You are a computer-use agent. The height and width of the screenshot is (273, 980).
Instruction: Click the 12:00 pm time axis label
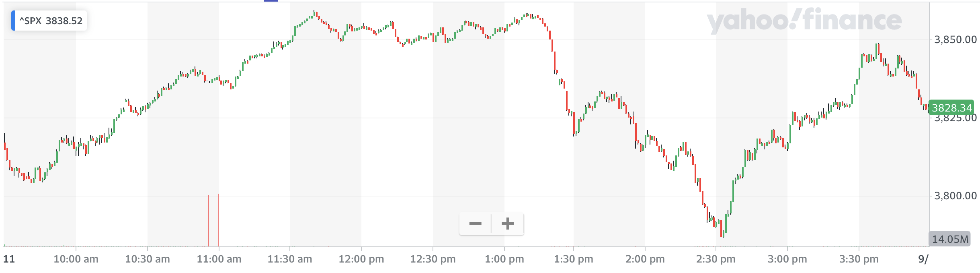(361, 259)
